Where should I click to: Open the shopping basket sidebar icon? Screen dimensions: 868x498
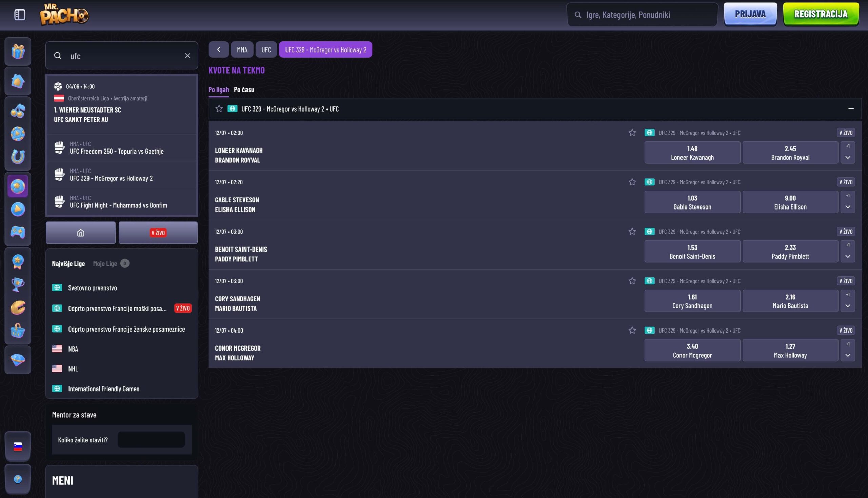coord(18,331)
